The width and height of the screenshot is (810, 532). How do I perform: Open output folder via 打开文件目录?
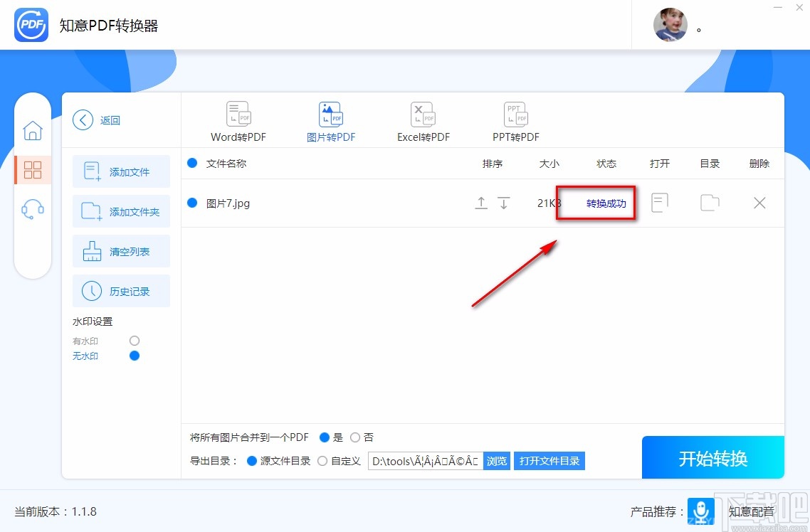tap(549, 461)
